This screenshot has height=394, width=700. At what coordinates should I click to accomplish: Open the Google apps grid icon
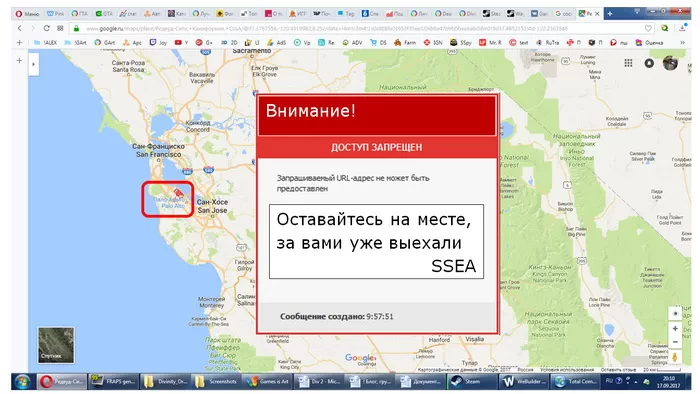click(x=628, y=63)
